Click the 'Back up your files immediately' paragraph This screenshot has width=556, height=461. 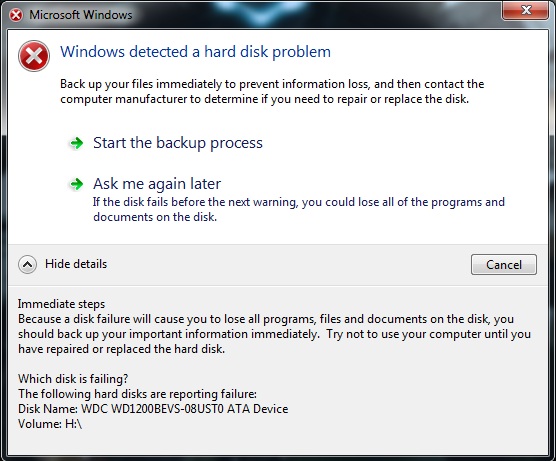pos(272,91)
